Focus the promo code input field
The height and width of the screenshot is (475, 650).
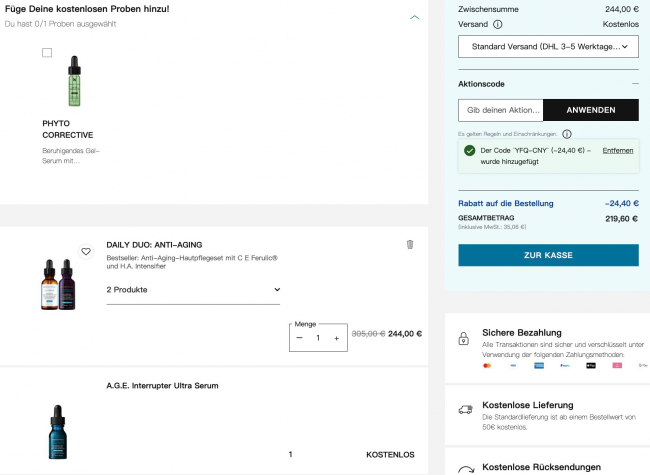[500, 110]
